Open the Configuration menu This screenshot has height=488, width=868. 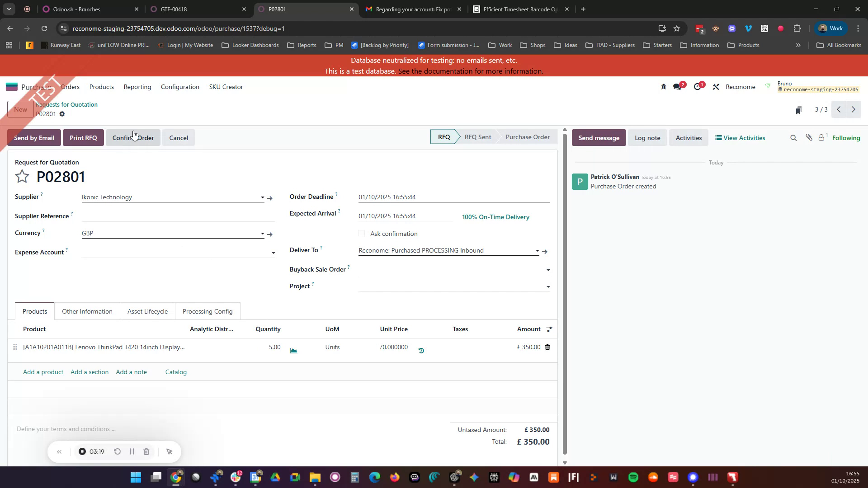click(179, 87)
